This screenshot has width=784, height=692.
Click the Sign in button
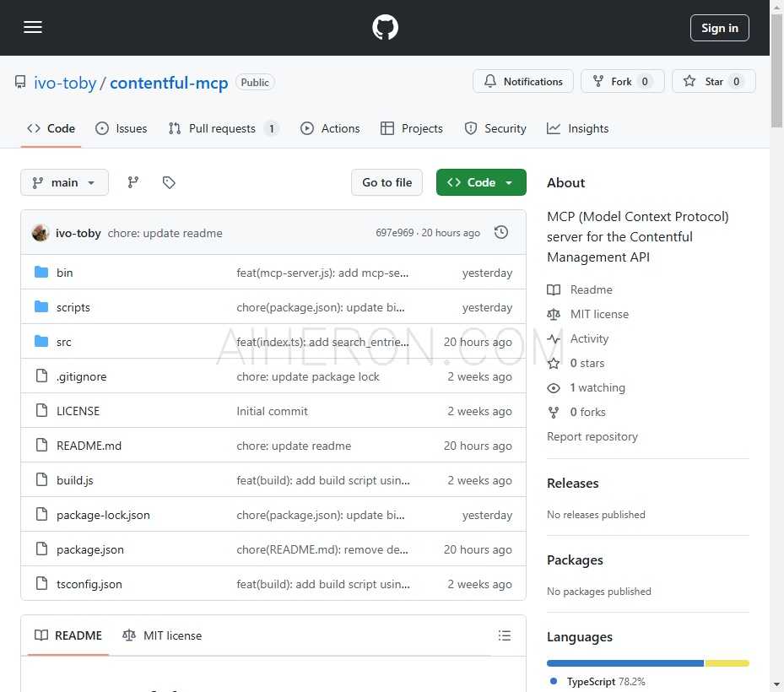[x=719, y=28]
